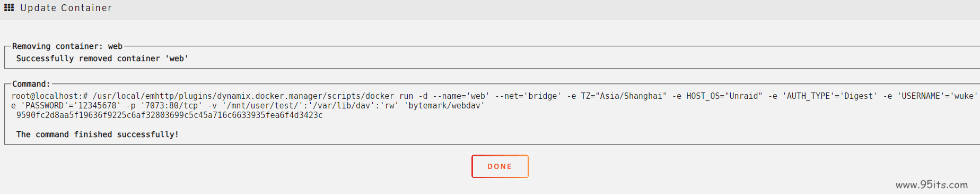Click the 'Removing container: web' section heading
The height and width of the screenshot is (194, 980).
[x=67, y=46]
